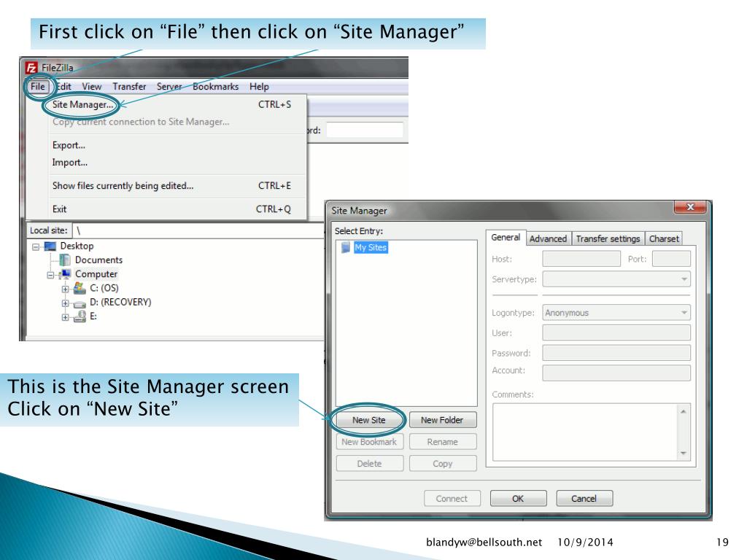This screenshot has height=560, width=747.
Task: Close the Site Manager dialog
Action: tap(690, 207)
